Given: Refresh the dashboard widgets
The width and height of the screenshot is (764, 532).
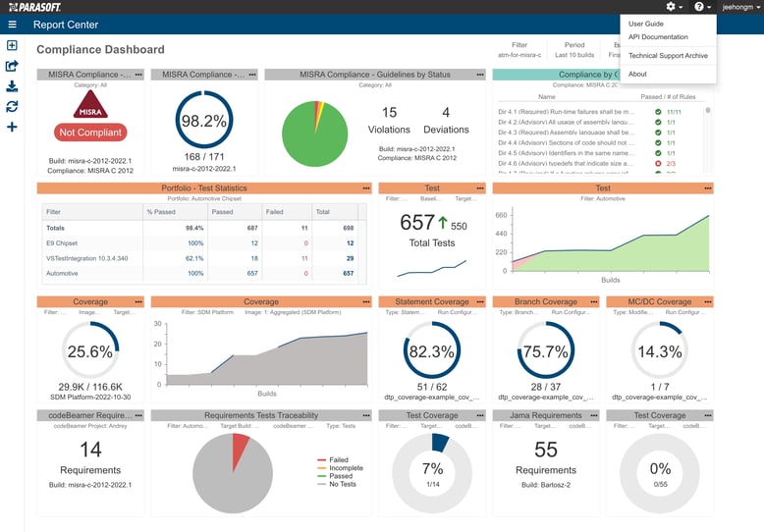Looking at the screenshot, I should point(12,106).
